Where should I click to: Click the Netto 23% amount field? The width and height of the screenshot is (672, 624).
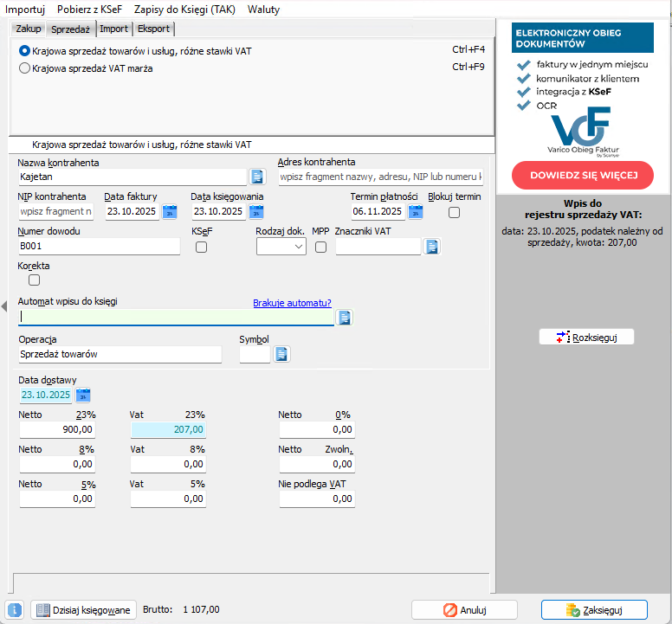coord(57,429)
